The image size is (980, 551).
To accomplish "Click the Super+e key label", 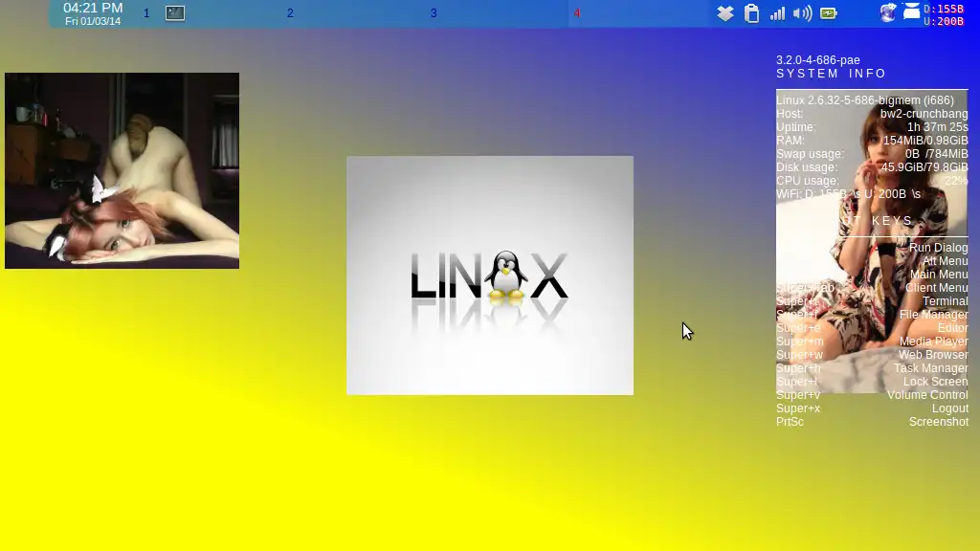I will 798,328.
